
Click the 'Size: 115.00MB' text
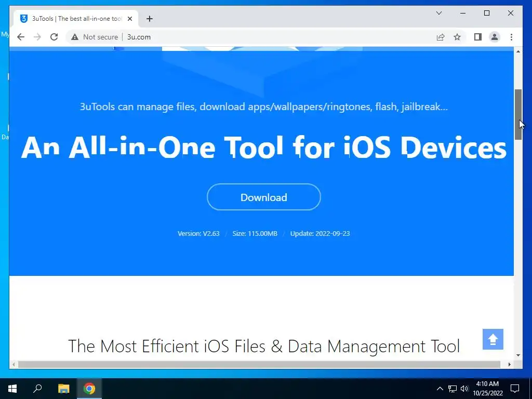(x=255, y=233)
